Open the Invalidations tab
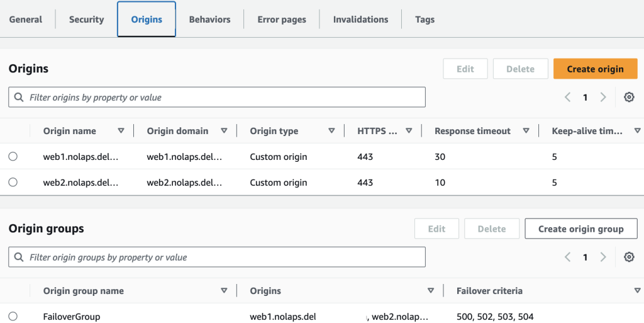Image resolution: width=644 pixels, height=323 pixels. coord(360,20)
